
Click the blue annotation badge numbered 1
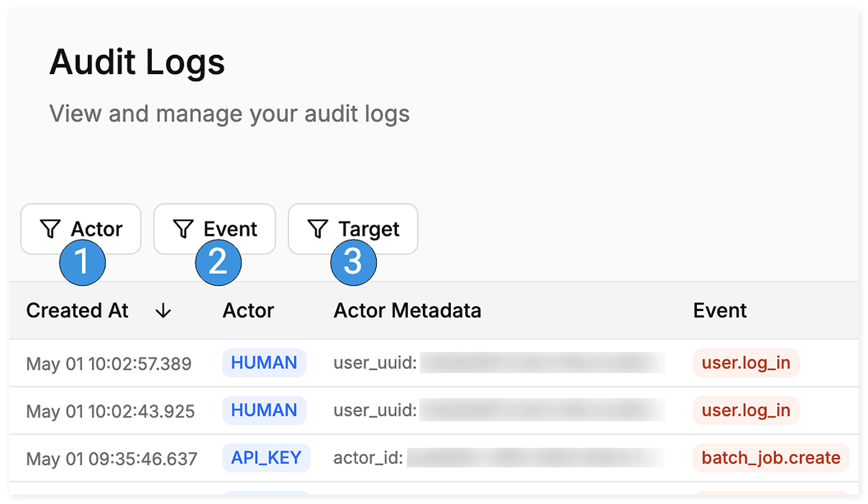83,262
